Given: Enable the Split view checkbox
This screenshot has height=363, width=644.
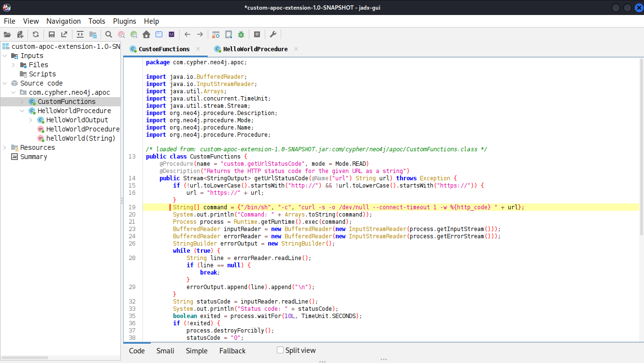Looking at the screenshot, I should [x=280, y=350].
